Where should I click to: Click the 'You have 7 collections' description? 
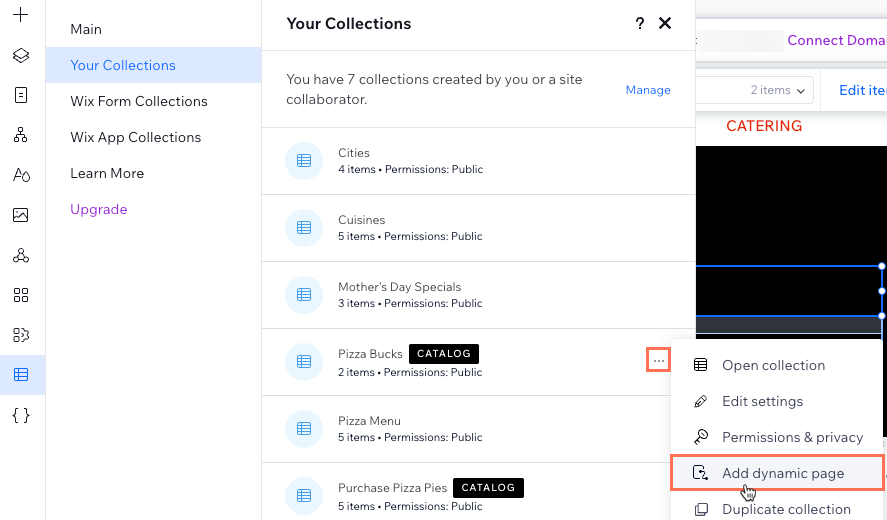434,89
